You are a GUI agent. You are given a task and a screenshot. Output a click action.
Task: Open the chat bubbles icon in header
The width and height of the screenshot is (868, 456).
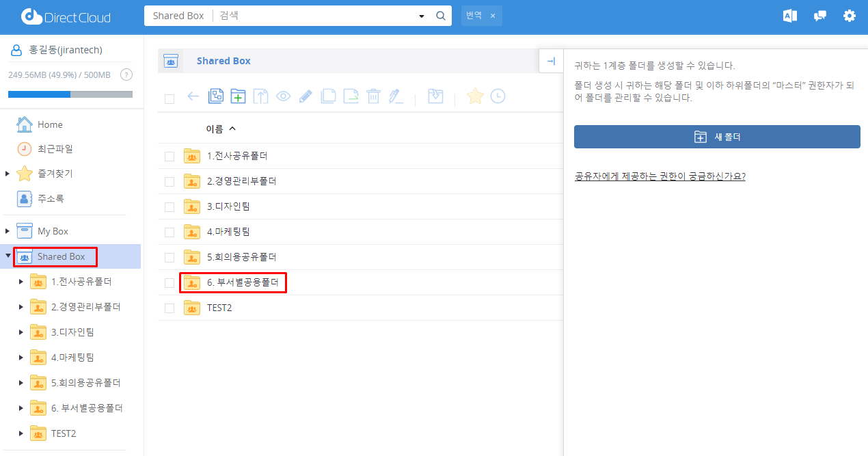tap(820, 16)
